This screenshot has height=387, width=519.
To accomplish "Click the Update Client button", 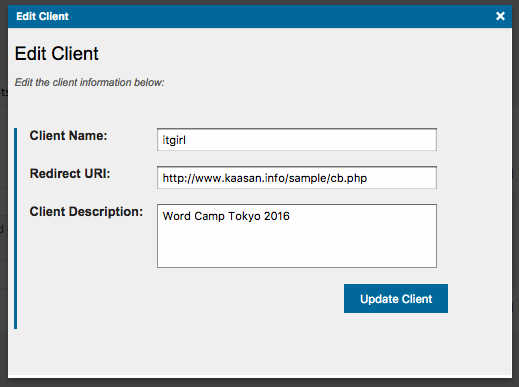I will pos(396,299).
